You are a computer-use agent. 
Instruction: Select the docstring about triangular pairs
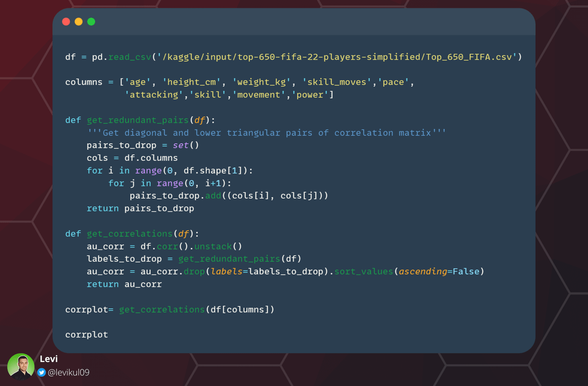(x=267, y=133)
